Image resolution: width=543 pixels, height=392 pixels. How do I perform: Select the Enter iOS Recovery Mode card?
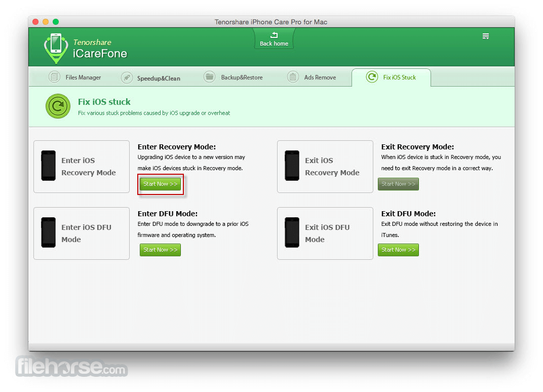point(82,167)
